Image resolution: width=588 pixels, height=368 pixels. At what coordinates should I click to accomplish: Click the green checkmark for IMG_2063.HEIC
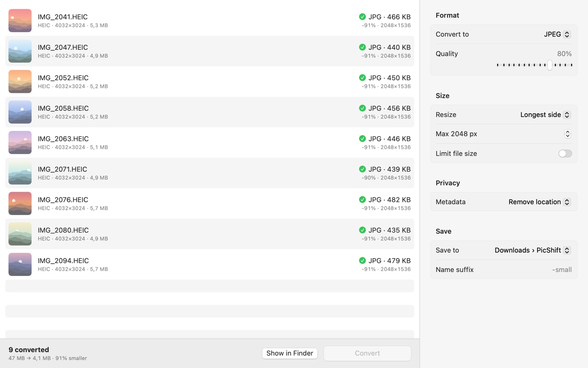pyautogui.click(x=362, y=138)
